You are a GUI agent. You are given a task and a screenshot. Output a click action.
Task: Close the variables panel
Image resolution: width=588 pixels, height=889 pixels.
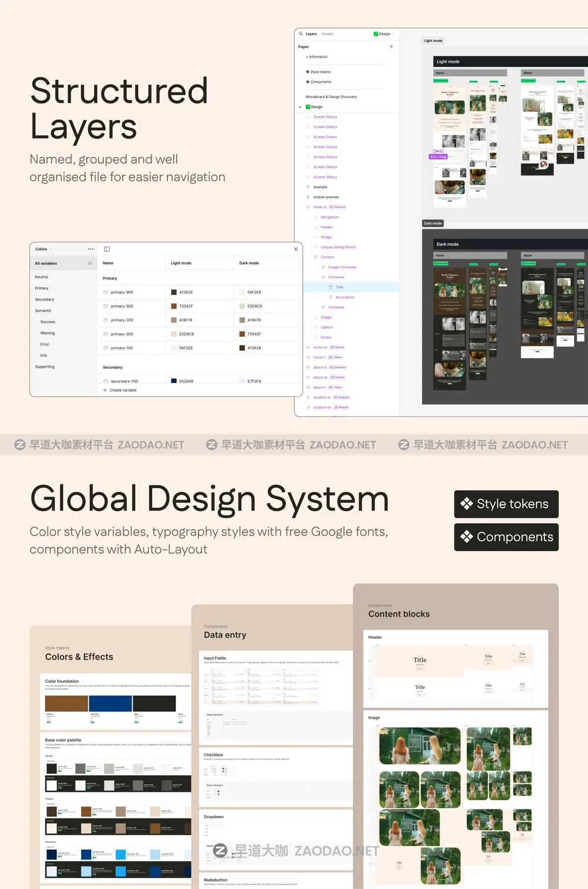(x=296, y=249)
